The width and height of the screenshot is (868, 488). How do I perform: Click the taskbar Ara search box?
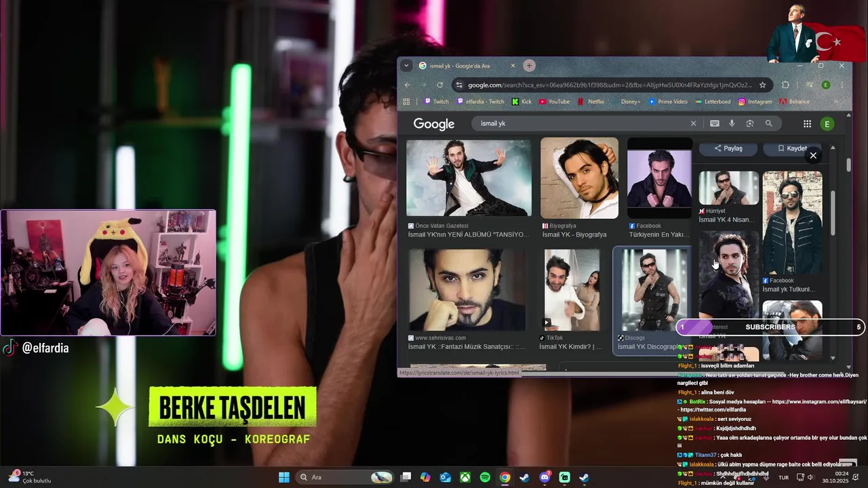click(x=347, y=477)
